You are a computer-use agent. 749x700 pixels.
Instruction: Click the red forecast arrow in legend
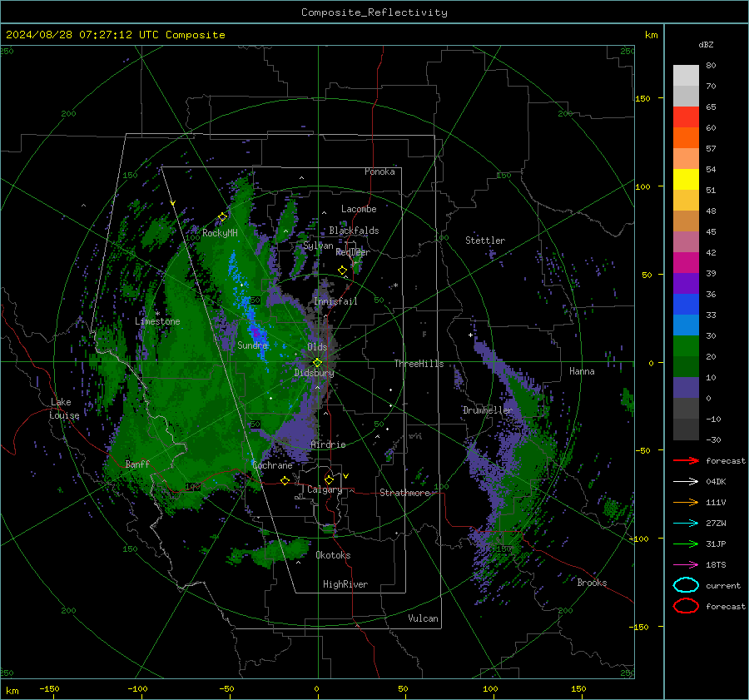pos(686,460)
